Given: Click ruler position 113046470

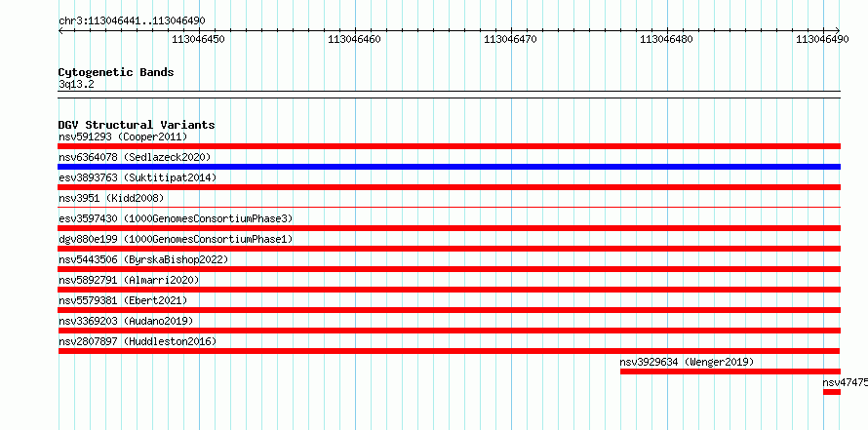Looking at the screenshot, I should (x=510, y=39).
